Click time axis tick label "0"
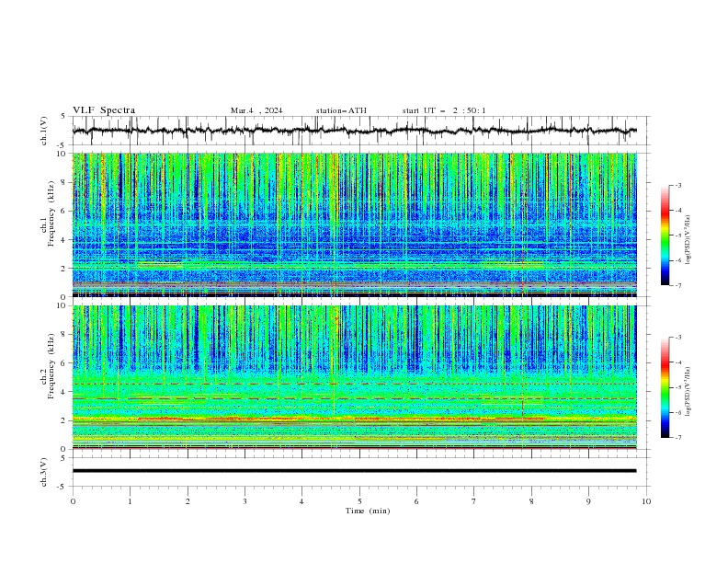This screenshot has height=563, width=728. tap(73, 501)
